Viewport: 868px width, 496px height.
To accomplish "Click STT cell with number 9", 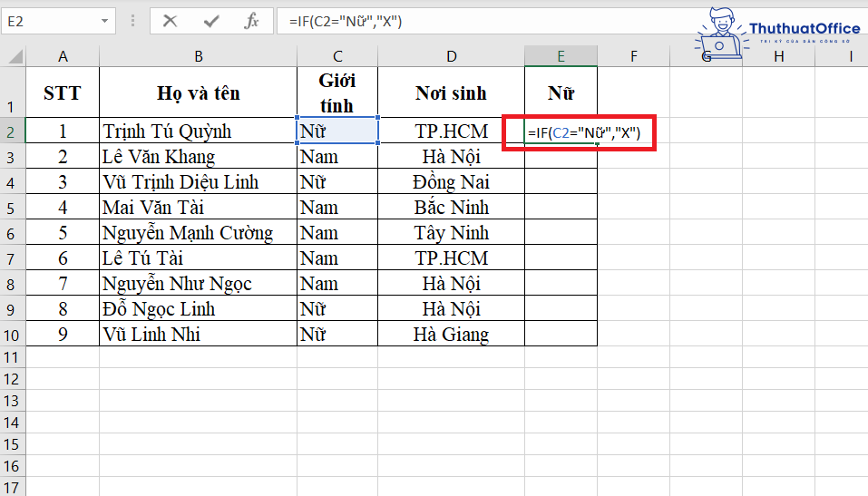I will point(63,334).
